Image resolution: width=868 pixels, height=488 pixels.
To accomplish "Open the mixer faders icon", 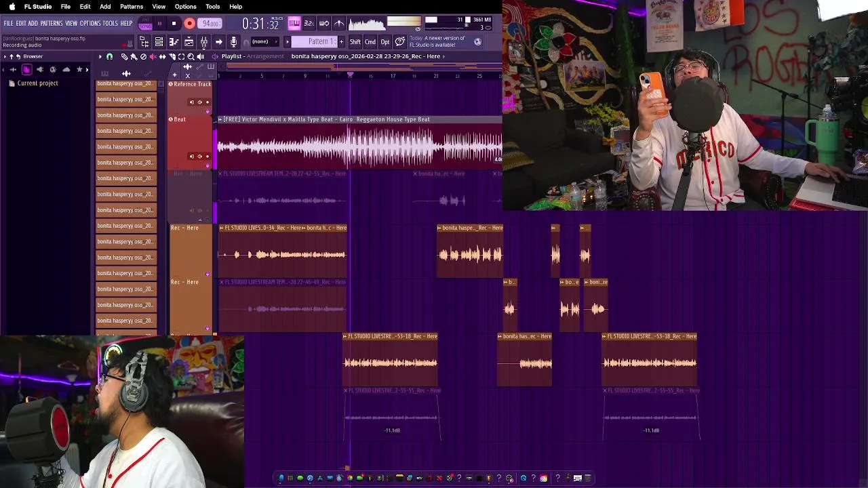I will tap(203, 42).
